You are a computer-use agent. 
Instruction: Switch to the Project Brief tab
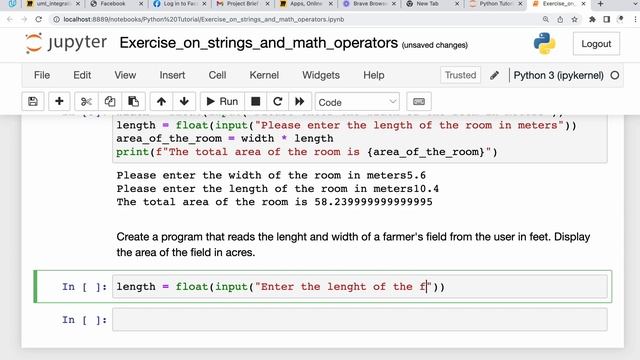click(243, 4)
